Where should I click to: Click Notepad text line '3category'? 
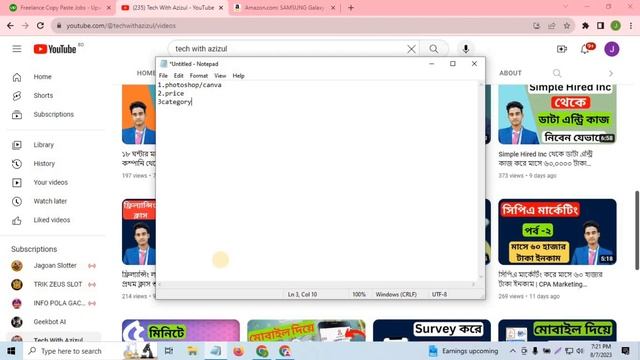[x=175, y=102]
